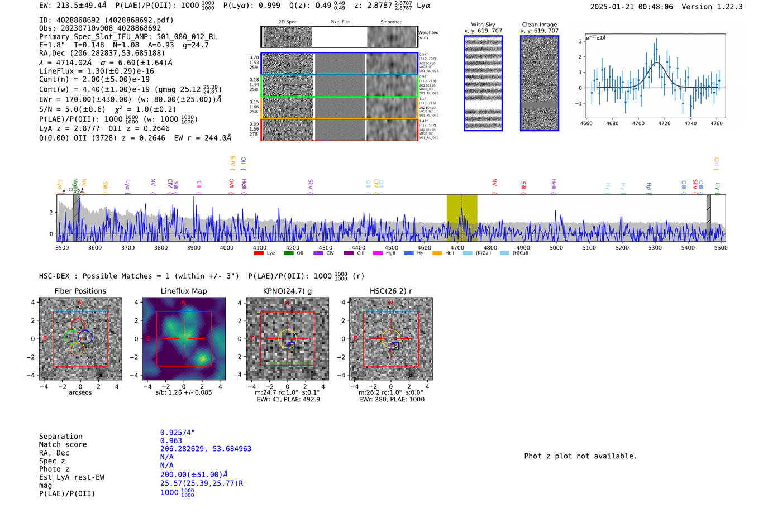Screen dimensions: 782x532
Task: Click the orange HeII legend swatch
Action: click(x=437, y=253)
